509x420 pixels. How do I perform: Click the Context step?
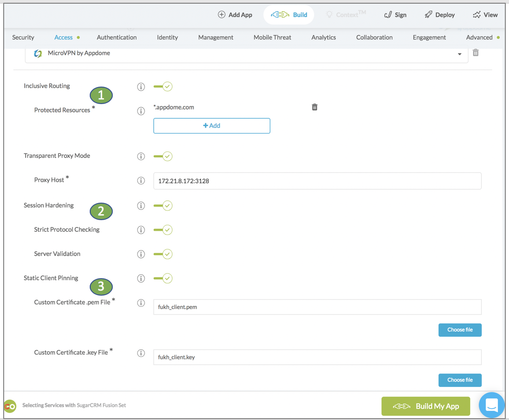point(346,15)
